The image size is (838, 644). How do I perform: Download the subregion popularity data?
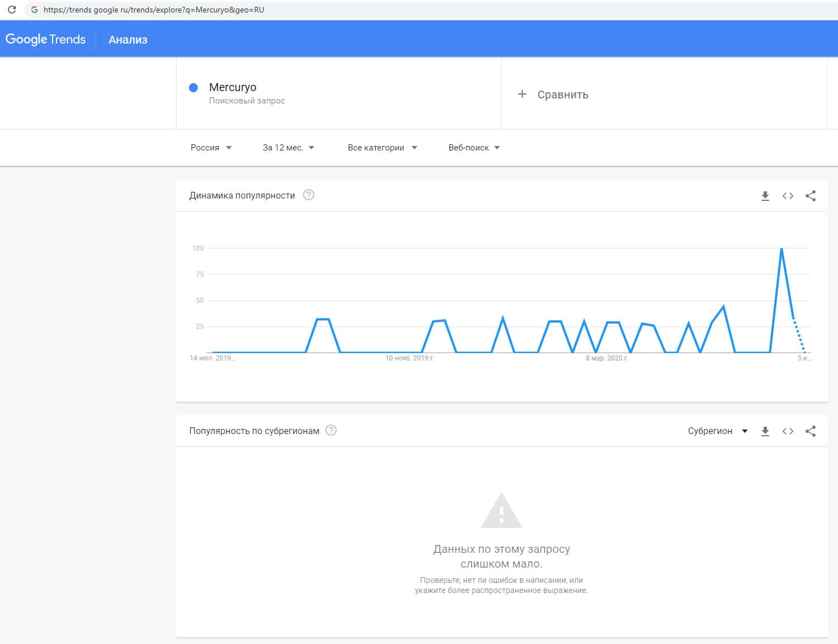pos(765,431)
